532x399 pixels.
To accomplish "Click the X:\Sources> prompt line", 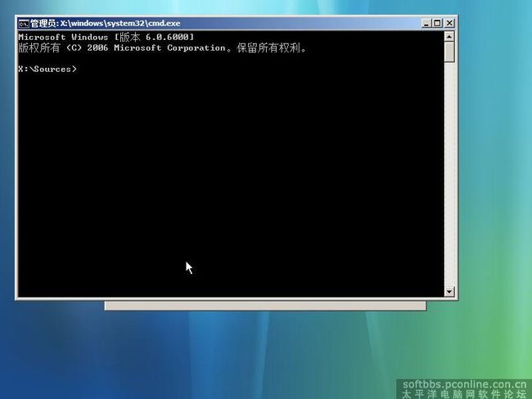I will [x=47, y=69].
